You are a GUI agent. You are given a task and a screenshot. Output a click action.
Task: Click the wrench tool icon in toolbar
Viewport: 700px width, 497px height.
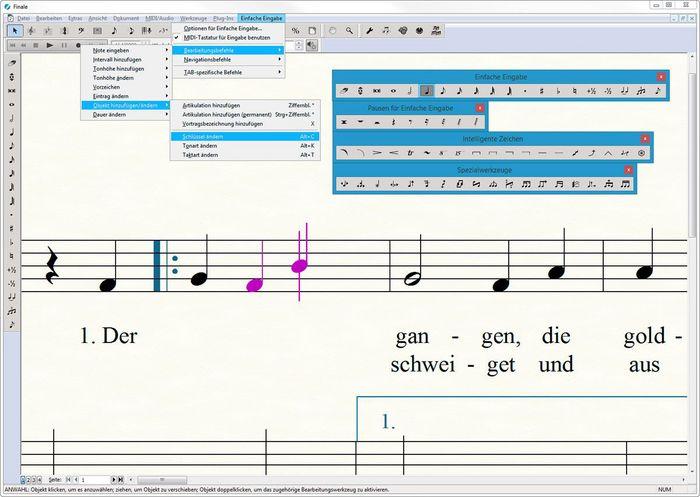(x=369, y=31)
